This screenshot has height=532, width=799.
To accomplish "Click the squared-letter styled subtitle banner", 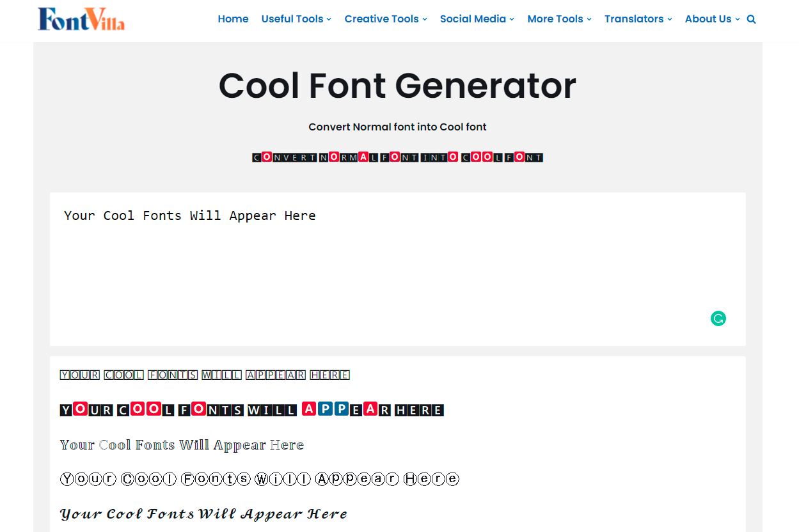I will click(397, 157).
